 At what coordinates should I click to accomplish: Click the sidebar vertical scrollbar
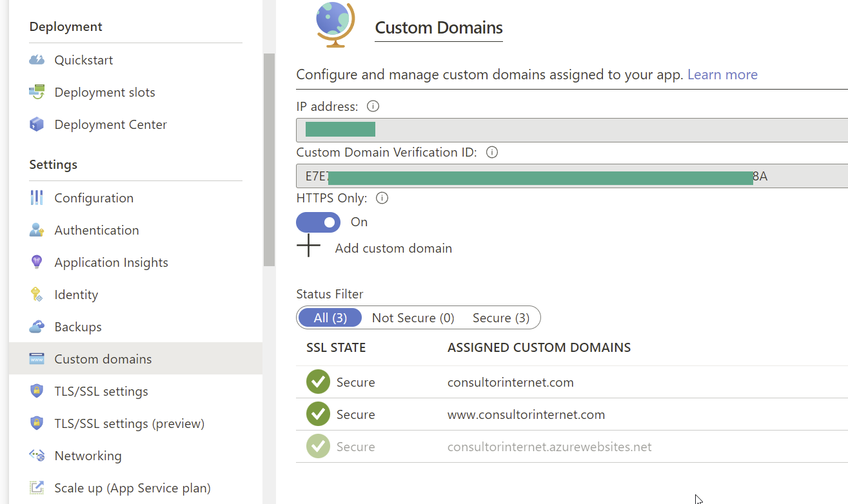tap(270, 160)
